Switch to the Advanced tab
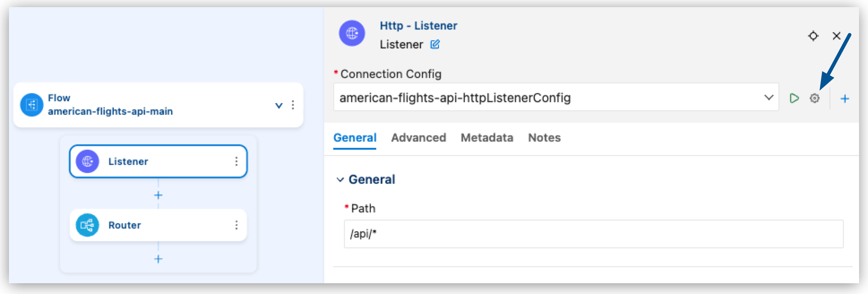This screenshot has width=868, height=294. [x=418, y=138]
